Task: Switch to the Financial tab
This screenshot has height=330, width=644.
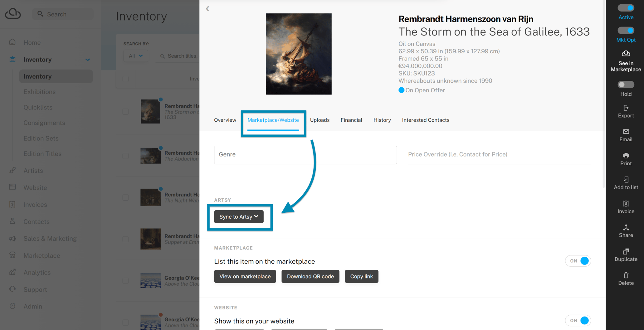Action: [351, 120]
